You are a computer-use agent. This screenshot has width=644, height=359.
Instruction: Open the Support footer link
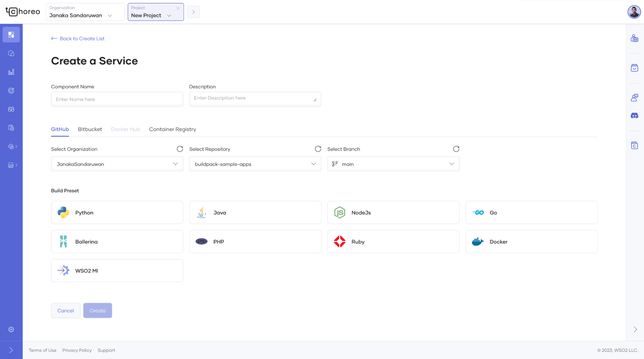tap(106, 350)
